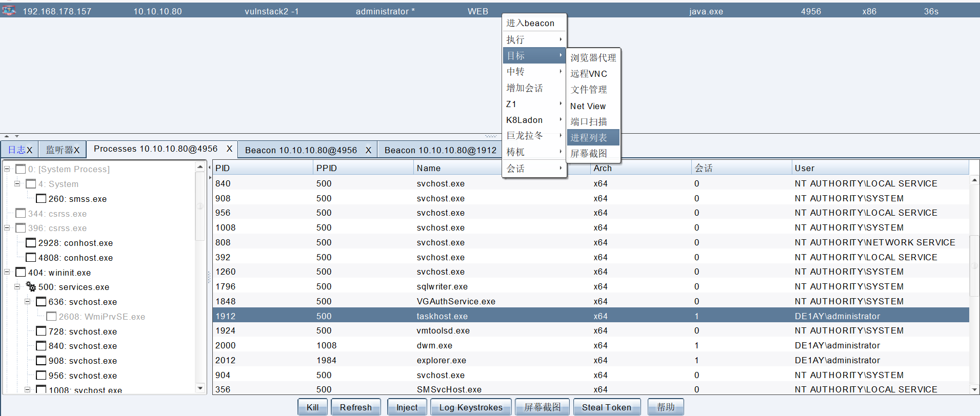The image size is (980, 416).
Task: Select the VGAuthService.exe process row
Action: click(x=591, y=301)
